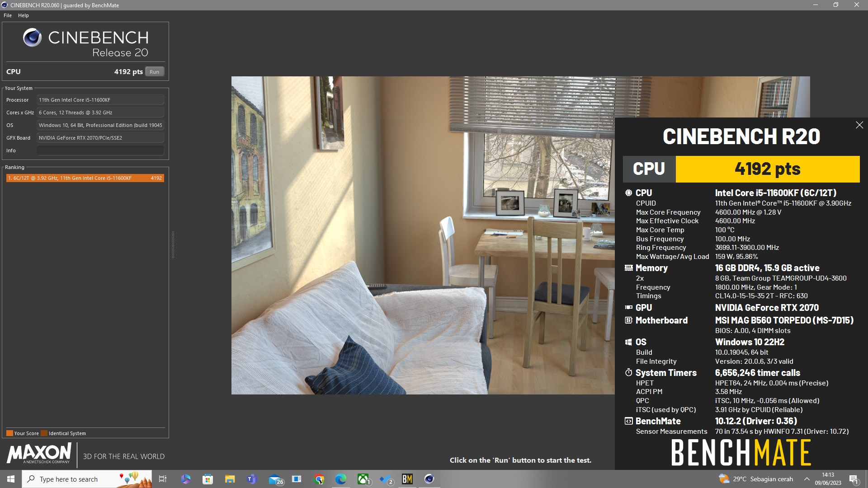This screenshot has height=488, width=868.
Task: Click the Cinebench logo icon
Action: coord(32,38)
